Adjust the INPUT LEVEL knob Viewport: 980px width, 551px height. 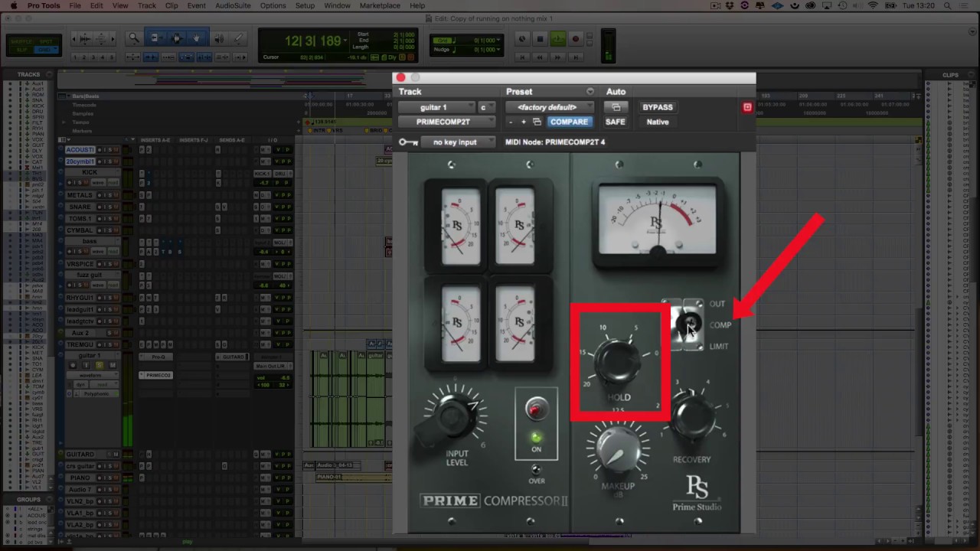[456, 416]
